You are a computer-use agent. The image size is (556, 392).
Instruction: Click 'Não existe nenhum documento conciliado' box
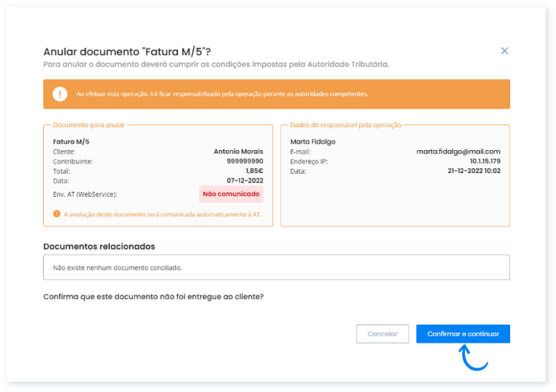coord(277,268)
